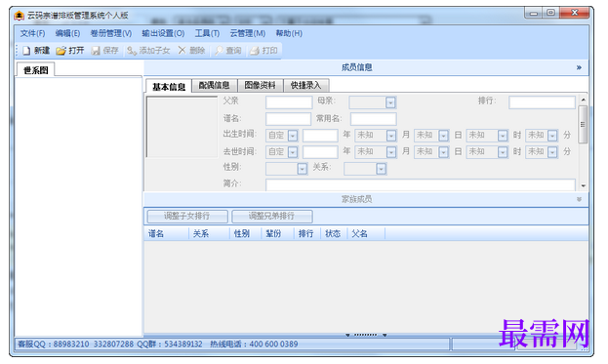Open 出生时间 month dropdown
Viewport: 608px width, 364px height.
pyautogui.click(x=391, y=136)
